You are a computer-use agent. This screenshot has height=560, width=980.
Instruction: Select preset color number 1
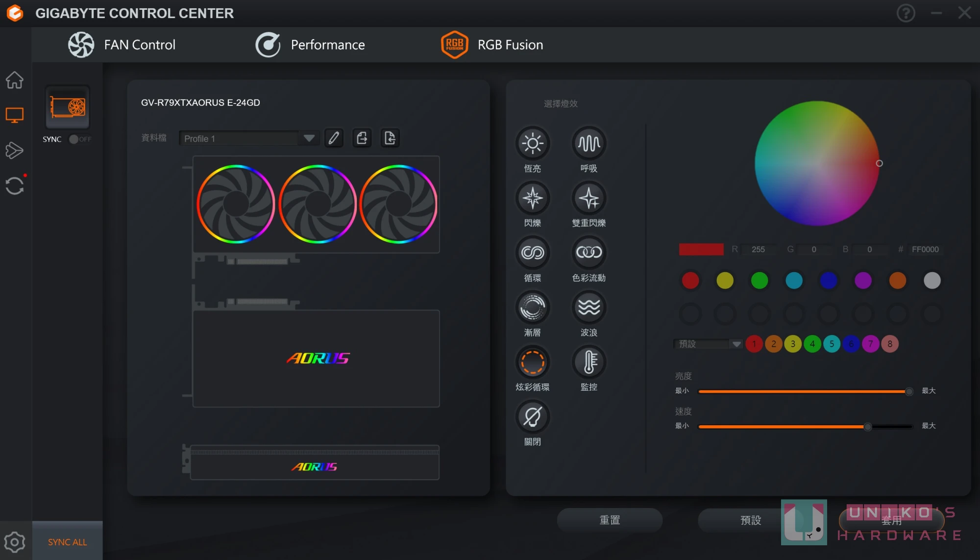pos(754,344)
